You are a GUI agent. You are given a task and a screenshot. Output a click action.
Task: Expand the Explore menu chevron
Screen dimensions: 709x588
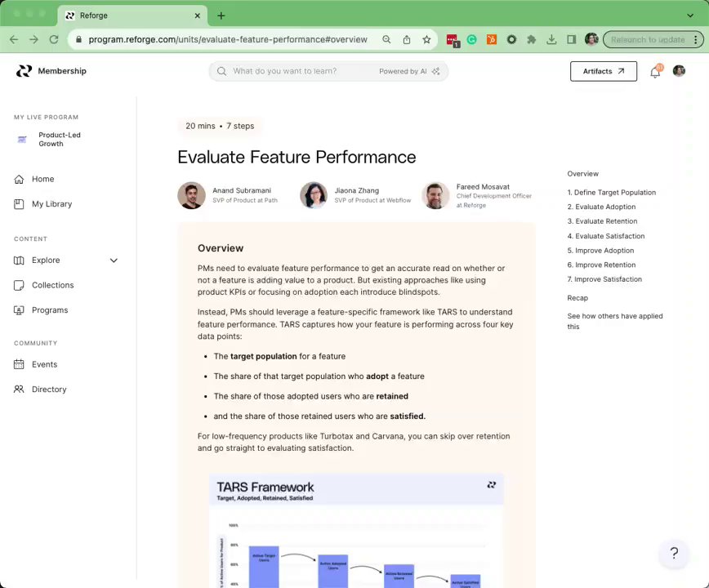[114, 261]
